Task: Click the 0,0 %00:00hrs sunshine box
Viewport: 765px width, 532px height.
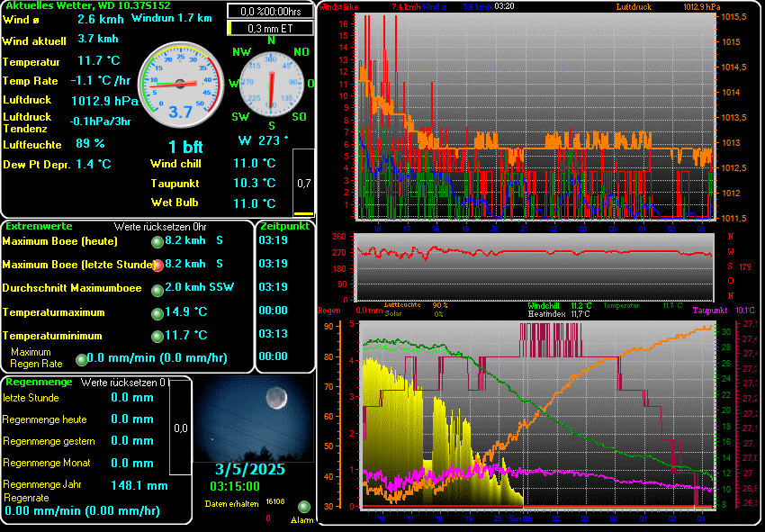Action: [270, 11]
